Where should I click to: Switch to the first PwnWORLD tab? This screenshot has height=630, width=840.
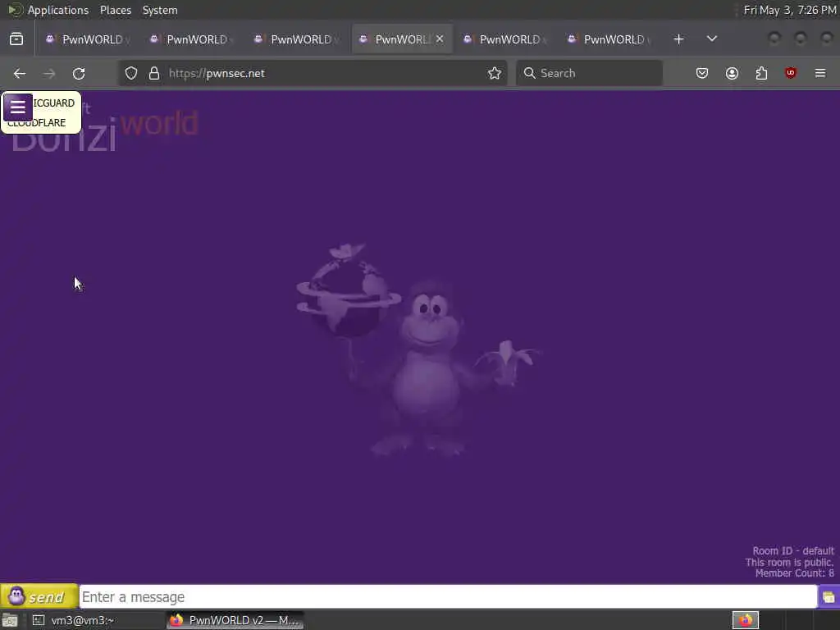click(x=88, y=39)
